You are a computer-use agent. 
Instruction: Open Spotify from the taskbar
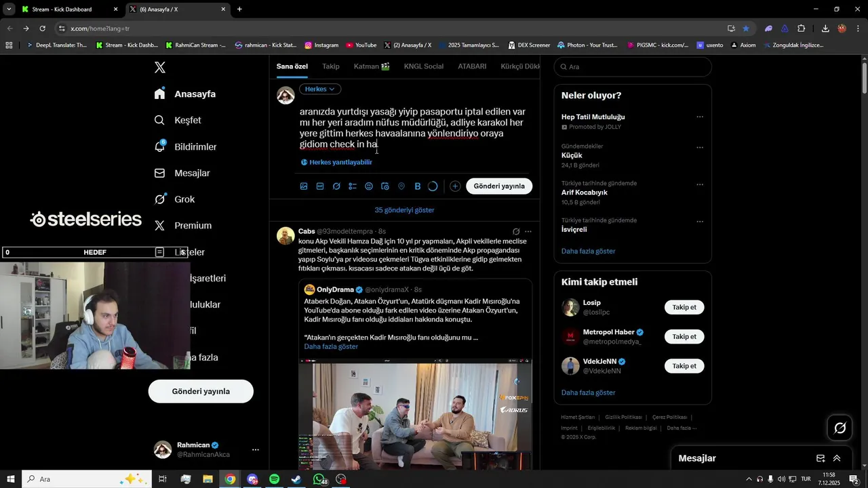(274, 479)
